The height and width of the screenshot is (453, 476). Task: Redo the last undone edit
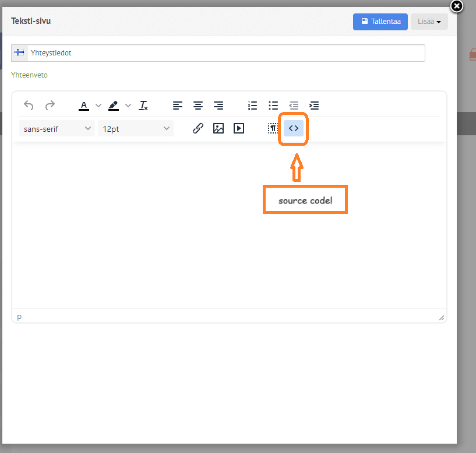(50, 106)
